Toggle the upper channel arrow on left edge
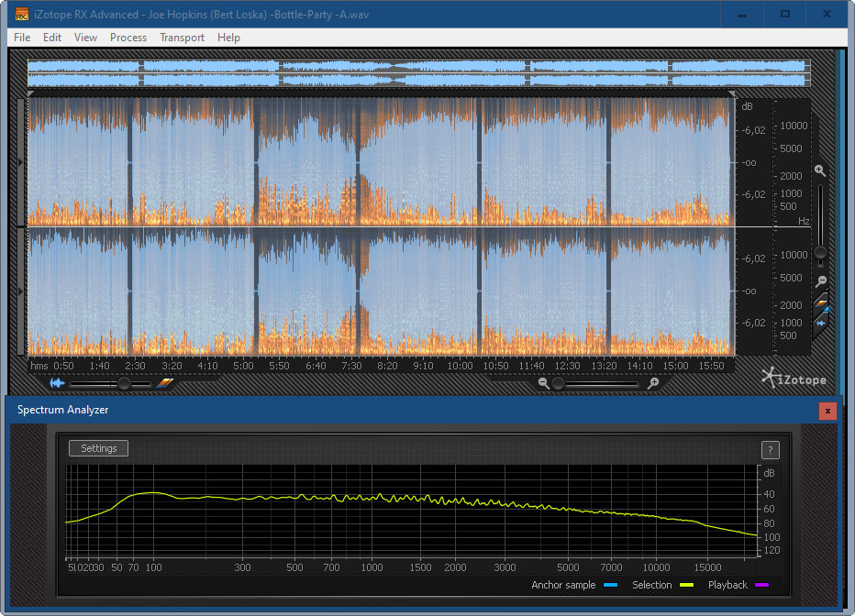 (21, 162)
